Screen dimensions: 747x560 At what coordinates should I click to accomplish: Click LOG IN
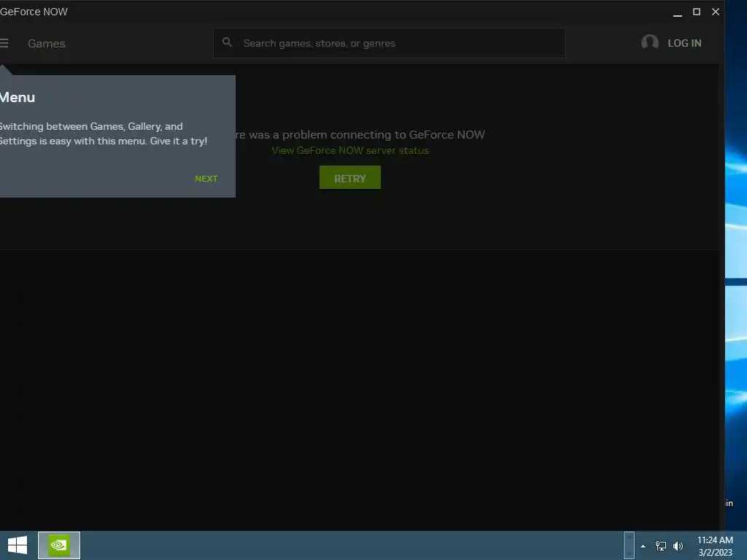tap(684, 43)
